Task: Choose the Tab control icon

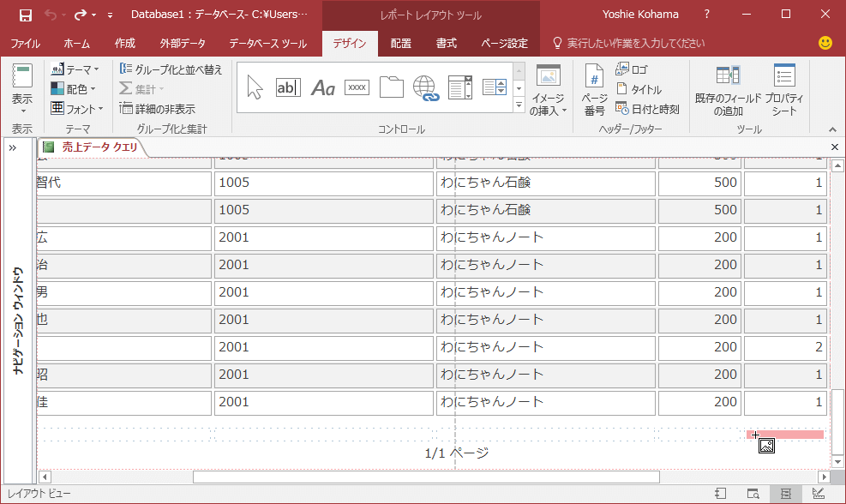Action: (x=391, y=87)
